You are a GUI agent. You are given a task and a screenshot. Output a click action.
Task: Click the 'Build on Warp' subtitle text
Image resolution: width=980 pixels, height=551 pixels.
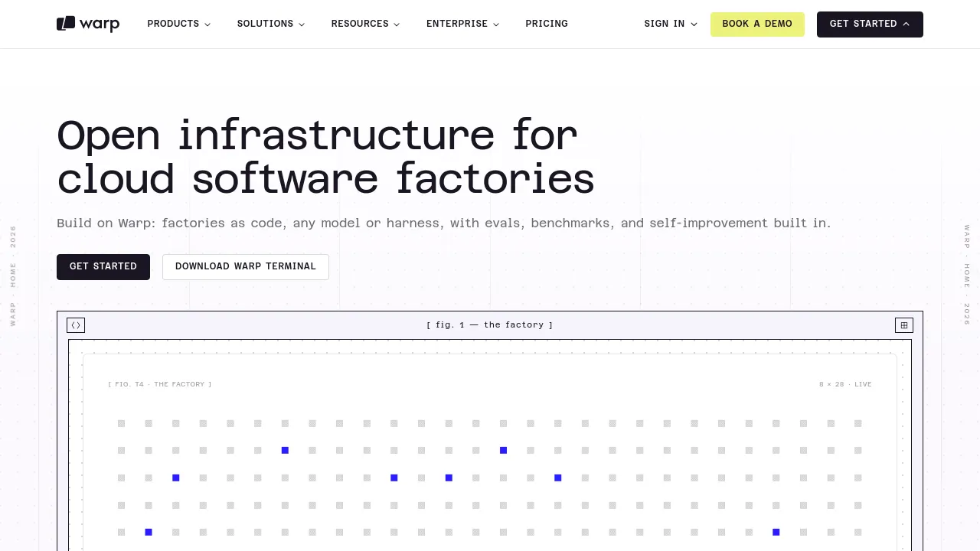pyautogui.click(x=443, y=223)
